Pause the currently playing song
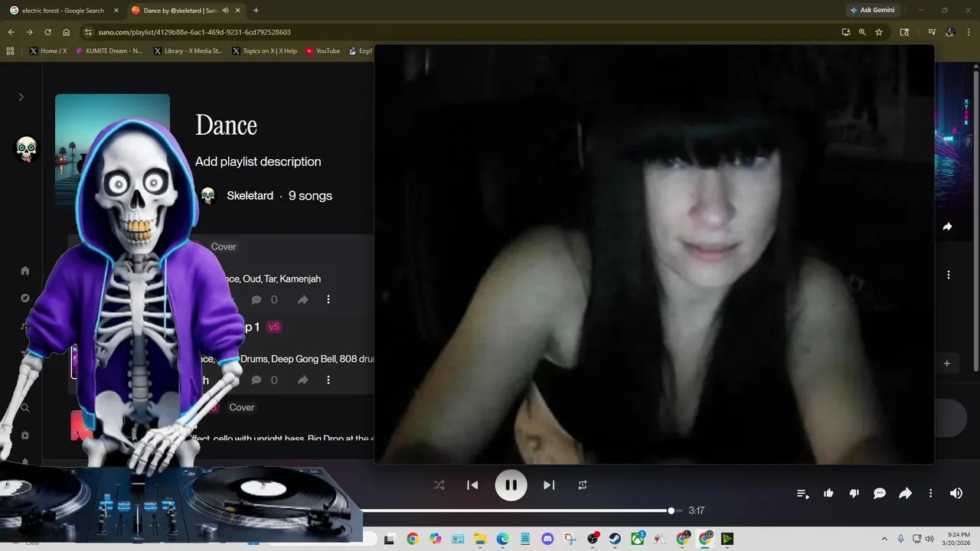980x551 pixels. coord(511,485)
